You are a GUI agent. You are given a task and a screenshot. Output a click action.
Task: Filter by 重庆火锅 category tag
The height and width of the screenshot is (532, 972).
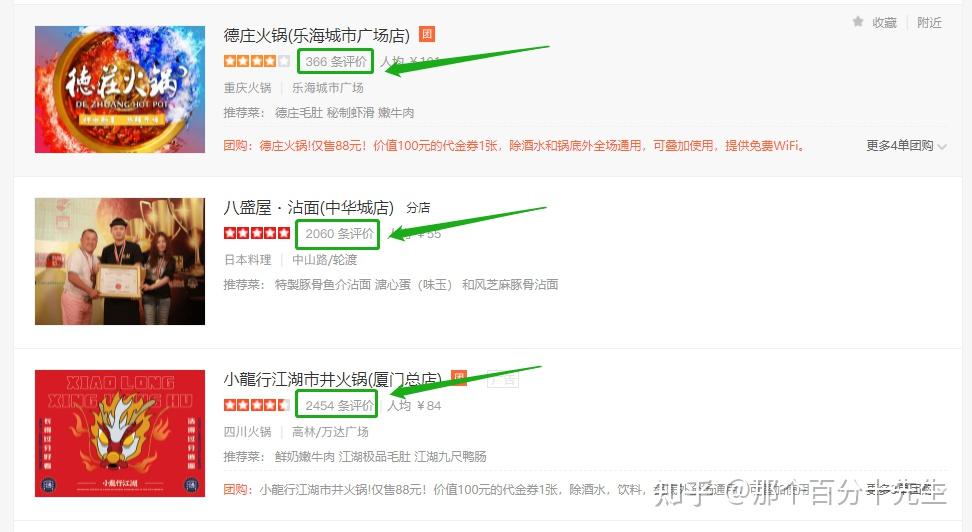(x=247, y=87)
